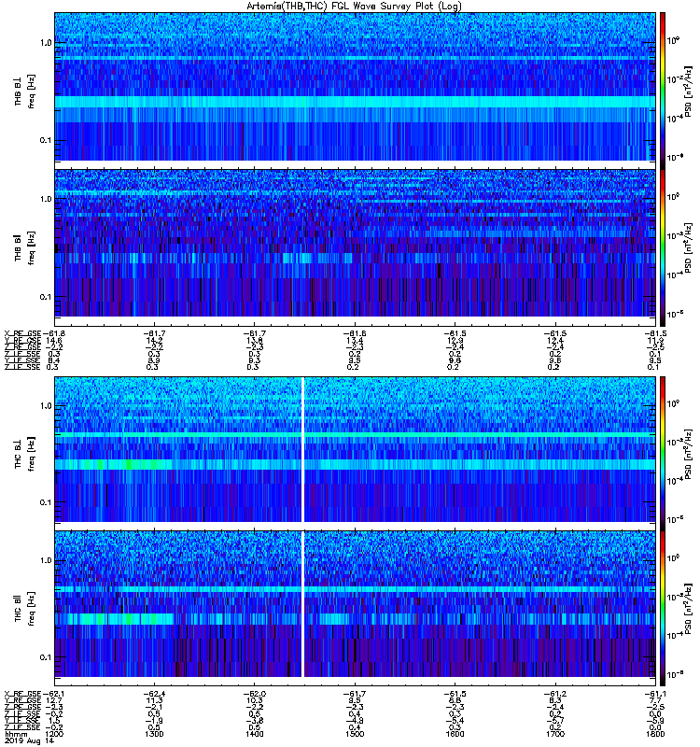The width and height of the screenshot is (700, 747).
Task: Click the THB B-parallel spectrogram panel
Action: [x=355, y=244]
